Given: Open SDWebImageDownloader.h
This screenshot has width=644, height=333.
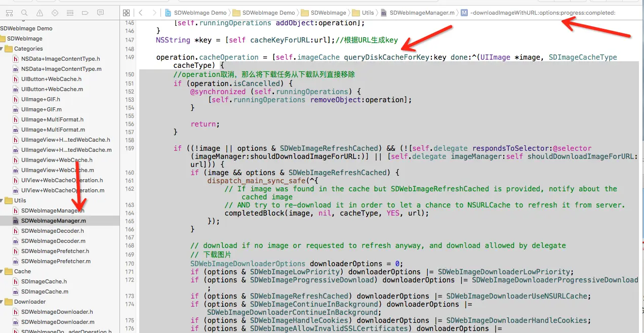Looking at the screenshot, I should pos(57,312).
